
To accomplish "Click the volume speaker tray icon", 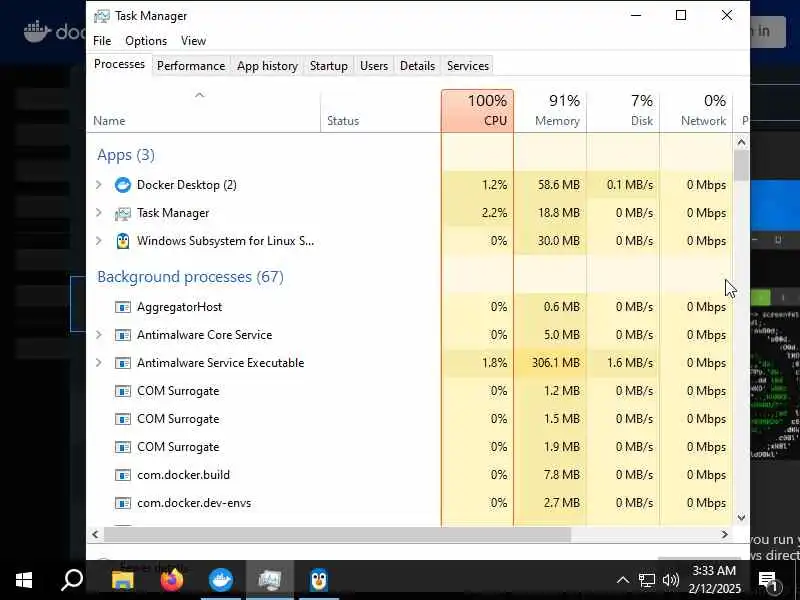I will tap(670, 580).
